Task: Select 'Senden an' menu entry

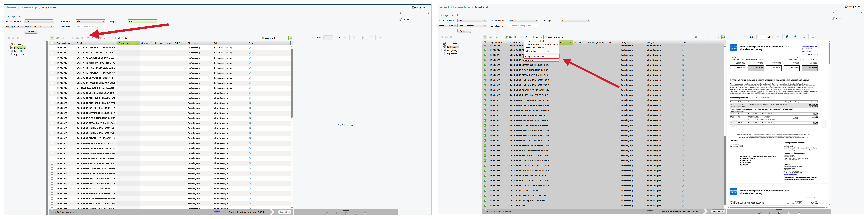Action: pyautogui.click(x=529, y=60)
